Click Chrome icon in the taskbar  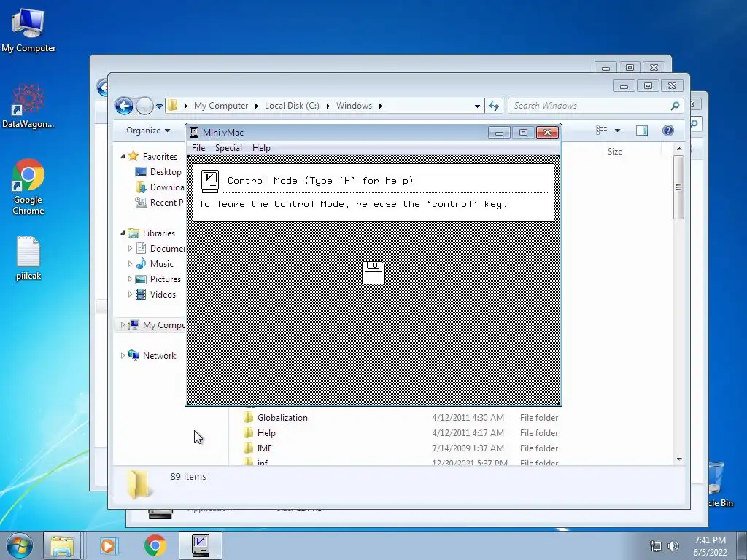click(155, 545)
